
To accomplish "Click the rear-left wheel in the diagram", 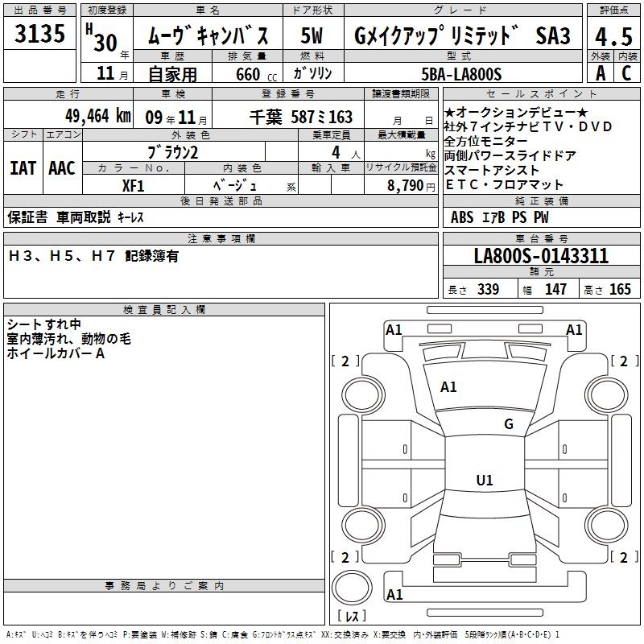I will (363, 526).
